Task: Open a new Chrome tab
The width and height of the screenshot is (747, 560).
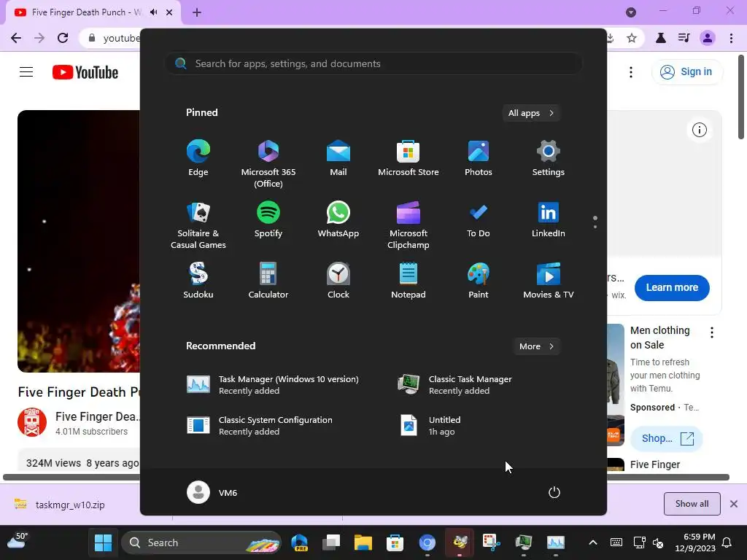Action: (197, 12)
